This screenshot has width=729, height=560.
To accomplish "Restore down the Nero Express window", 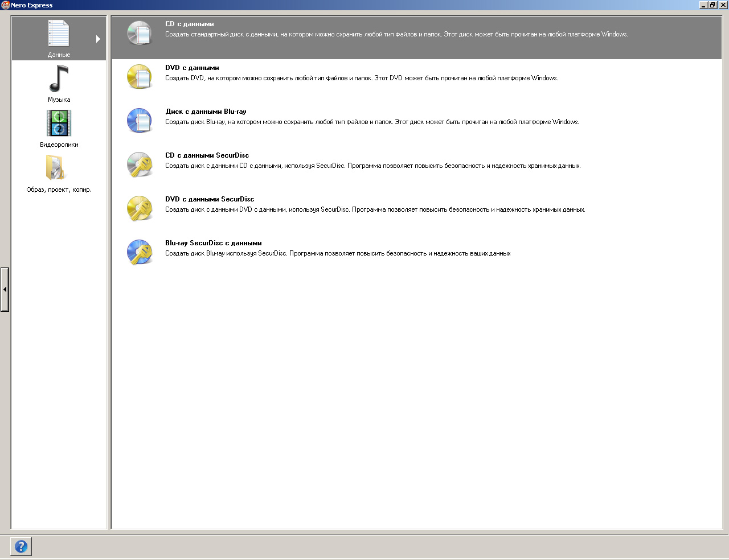I will 712,5.
